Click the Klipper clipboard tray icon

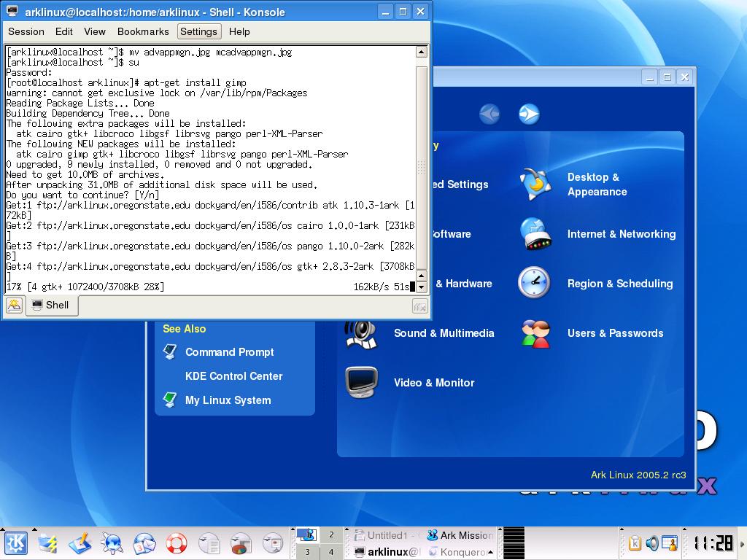[634, 542]
